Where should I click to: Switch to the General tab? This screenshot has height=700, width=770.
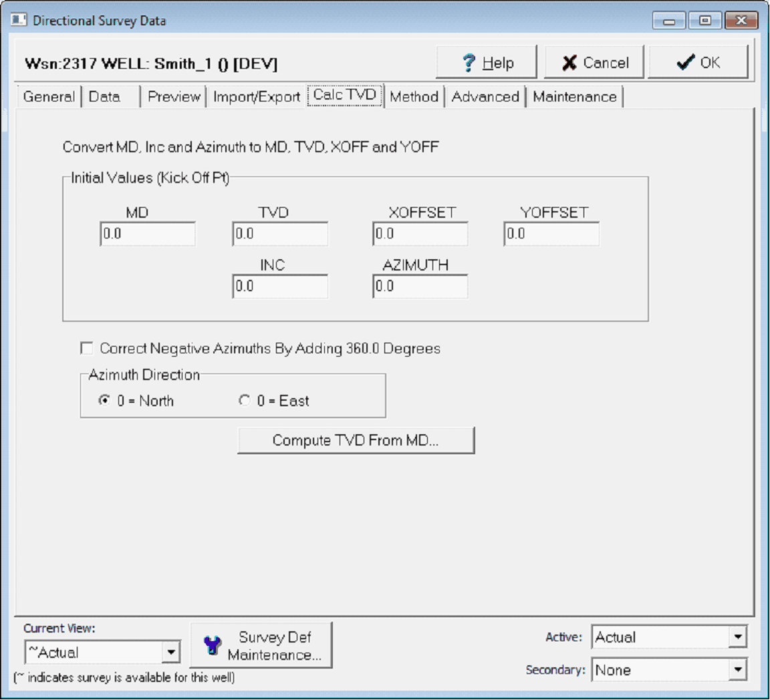[49, 97]
